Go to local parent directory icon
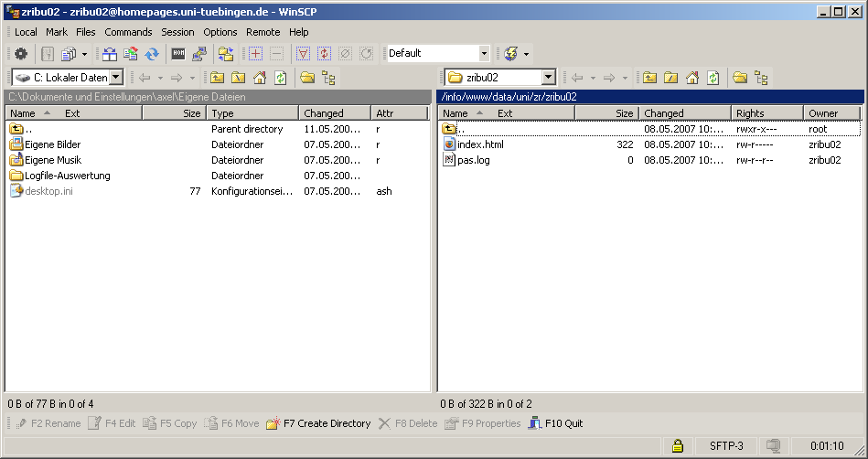 [217, 78]
